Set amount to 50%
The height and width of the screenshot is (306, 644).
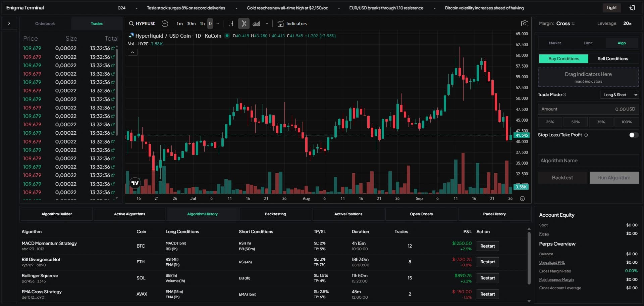(x=576, y=122)
